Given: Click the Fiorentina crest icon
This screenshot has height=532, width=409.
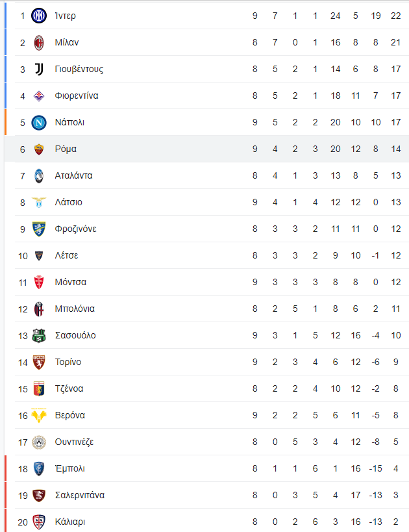Looking at the screenshot, I should pyautogui.click(x=39, y=95).
